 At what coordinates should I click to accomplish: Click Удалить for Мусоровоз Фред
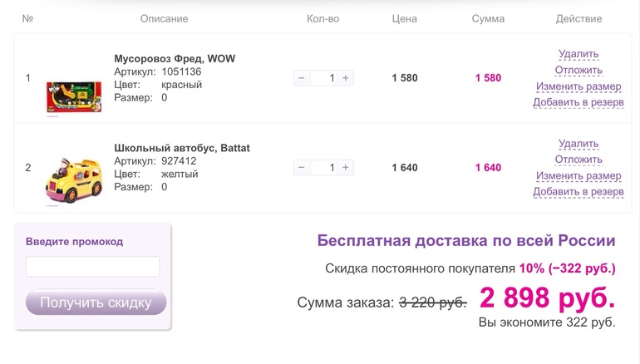[578, 54]
